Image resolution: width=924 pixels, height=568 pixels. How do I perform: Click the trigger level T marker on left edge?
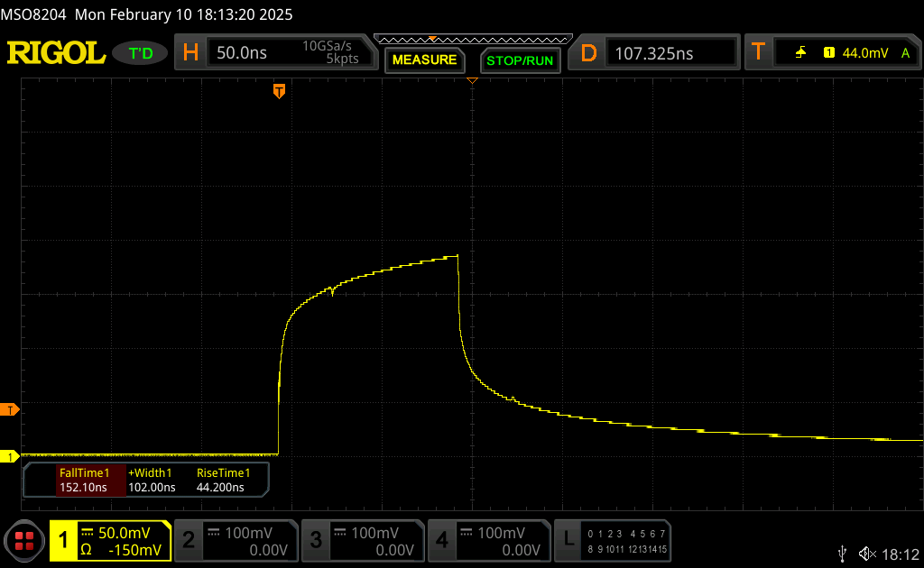click(x=11, y=410)
